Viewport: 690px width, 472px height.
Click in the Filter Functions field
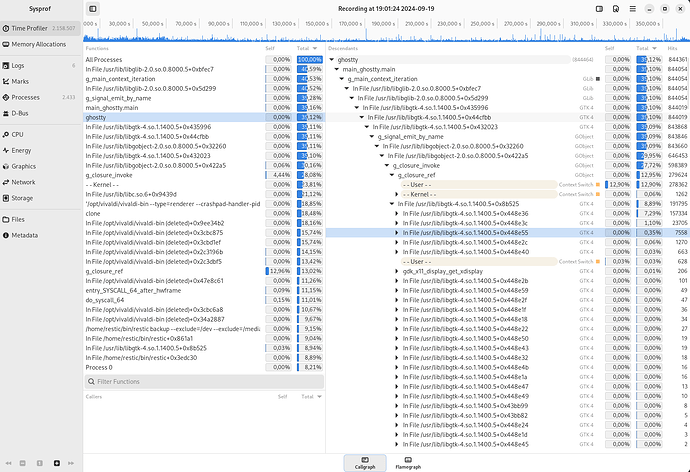click(204, 381)
